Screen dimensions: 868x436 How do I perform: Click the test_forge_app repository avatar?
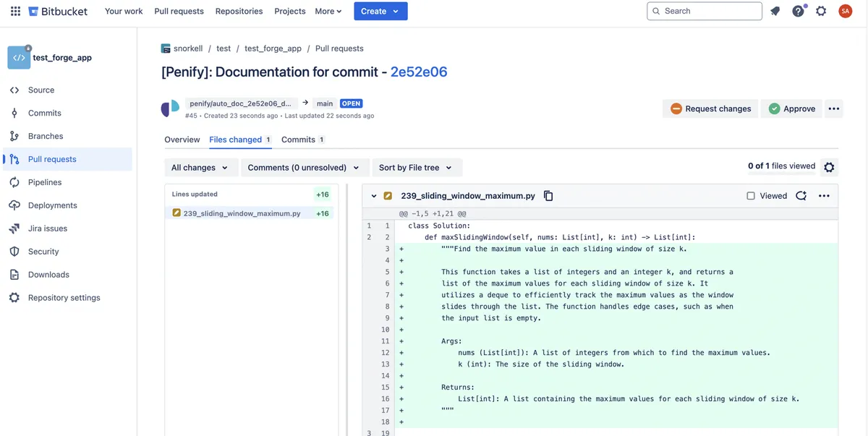pos(19,58)
